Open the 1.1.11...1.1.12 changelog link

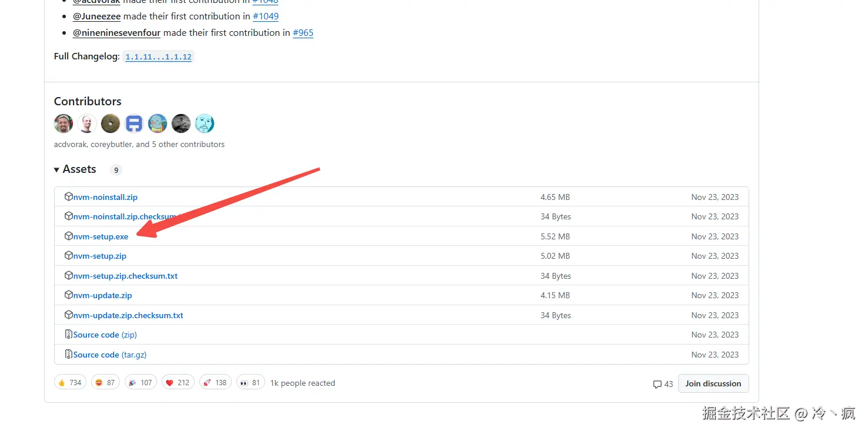pos(158,57)
